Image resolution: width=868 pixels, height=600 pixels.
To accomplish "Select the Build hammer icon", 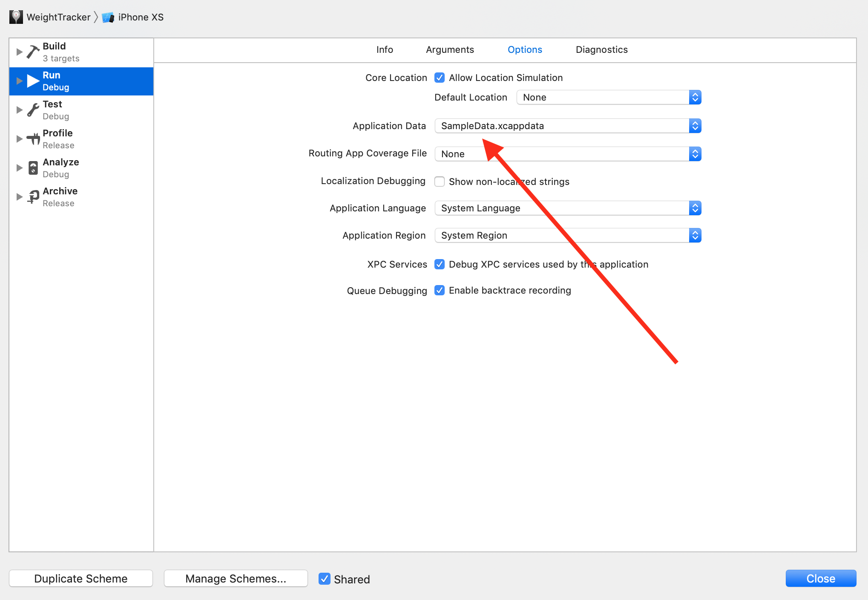I will pos(33,52).
